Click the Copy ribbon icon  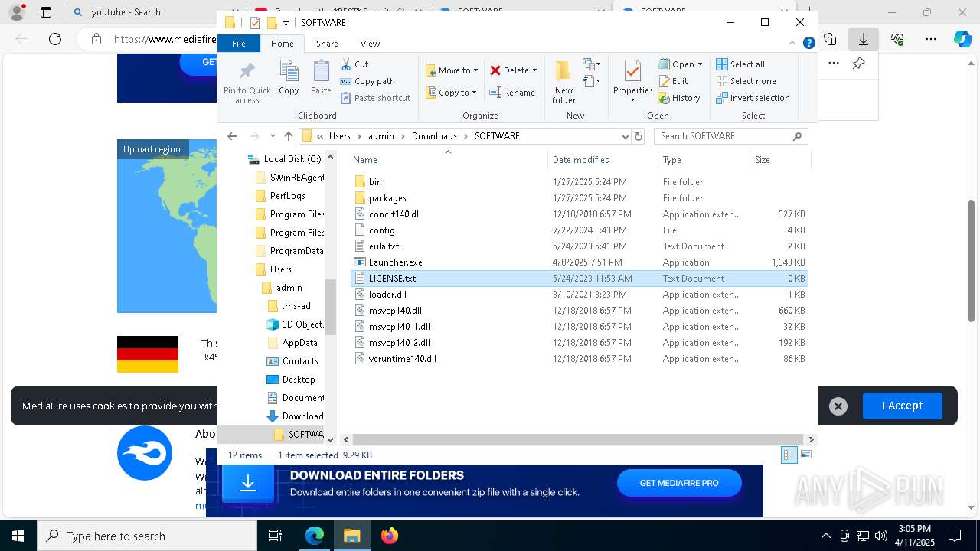point(289,78)
